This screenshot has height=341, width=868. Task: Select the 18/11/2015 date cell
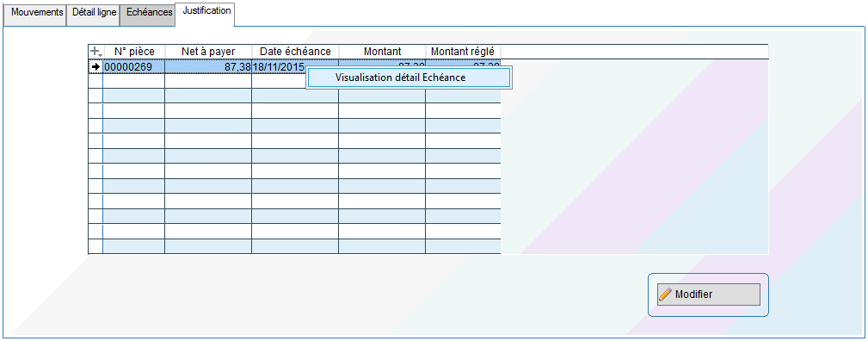279,66
